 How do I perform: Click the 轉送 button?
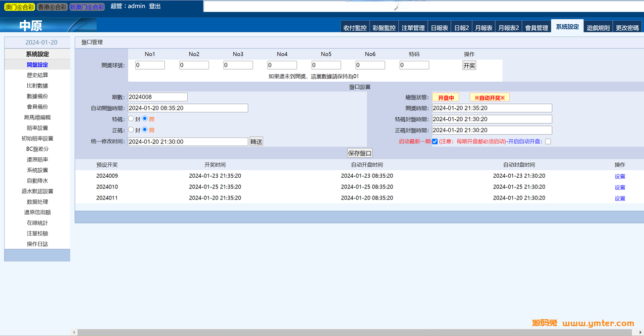(256, 142)
